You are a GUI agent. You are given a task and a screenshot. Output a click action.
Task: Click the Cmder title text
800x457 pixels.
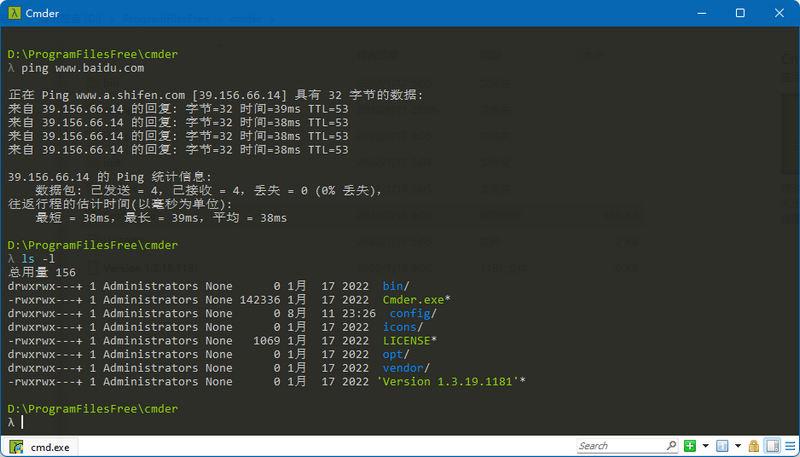[x=42, y=14]
